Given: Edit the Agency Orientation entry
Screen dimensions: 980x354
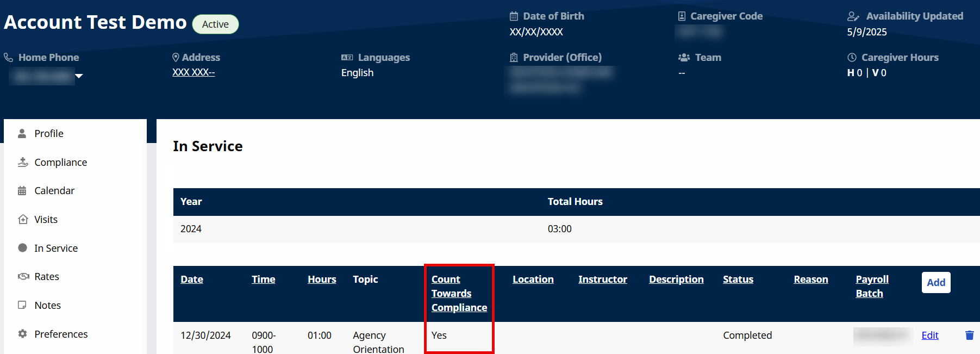Looking at the screenshot, I should (929, 336).
